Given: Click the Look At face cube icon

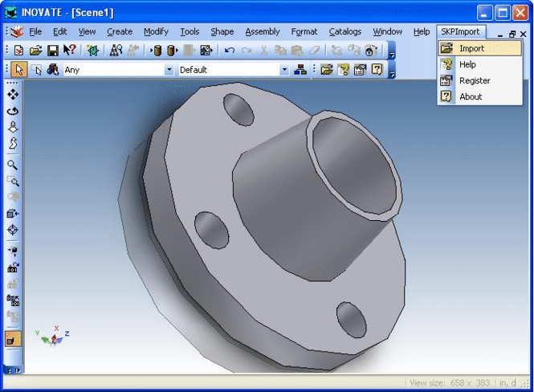Looking at the screenshot, I should (13, 214).
